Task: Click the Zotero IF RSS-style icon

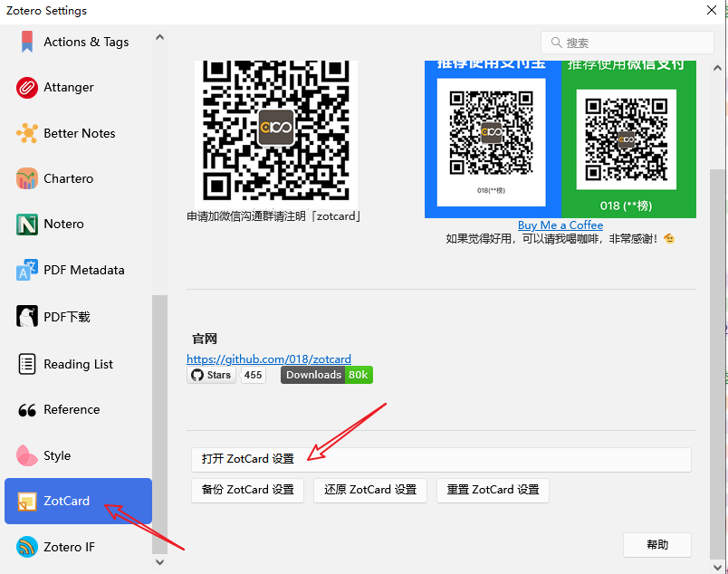Action: (27, 547)
